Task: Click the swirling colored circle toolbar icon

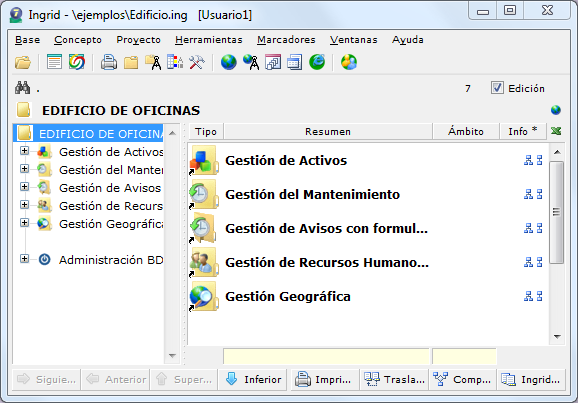Action: coord(77,62)
